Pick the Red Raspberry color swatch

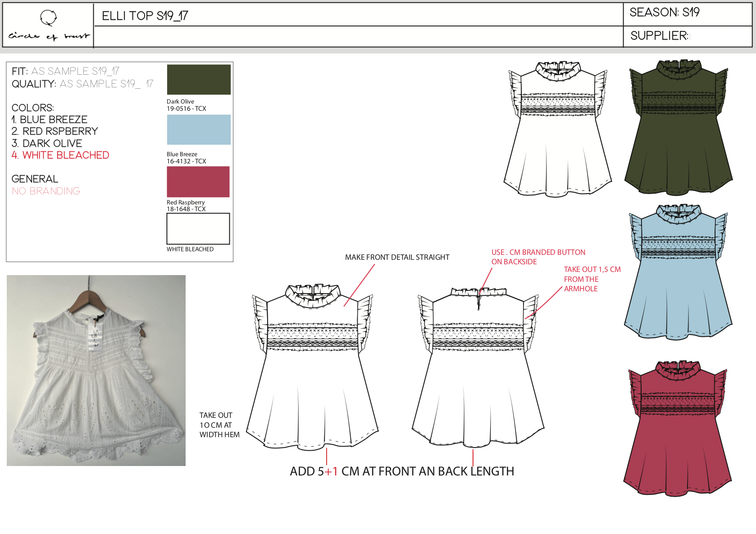point(198,182)
